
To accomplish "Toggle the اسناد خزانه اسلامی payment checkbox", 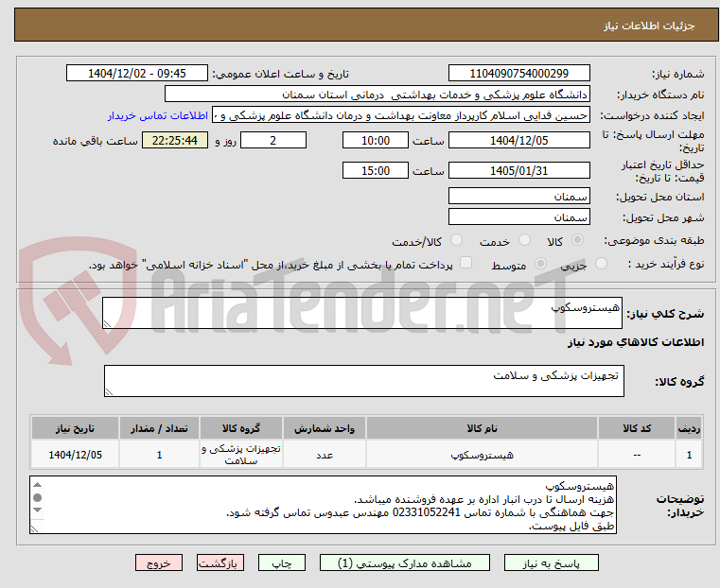I will coord(465,263).
